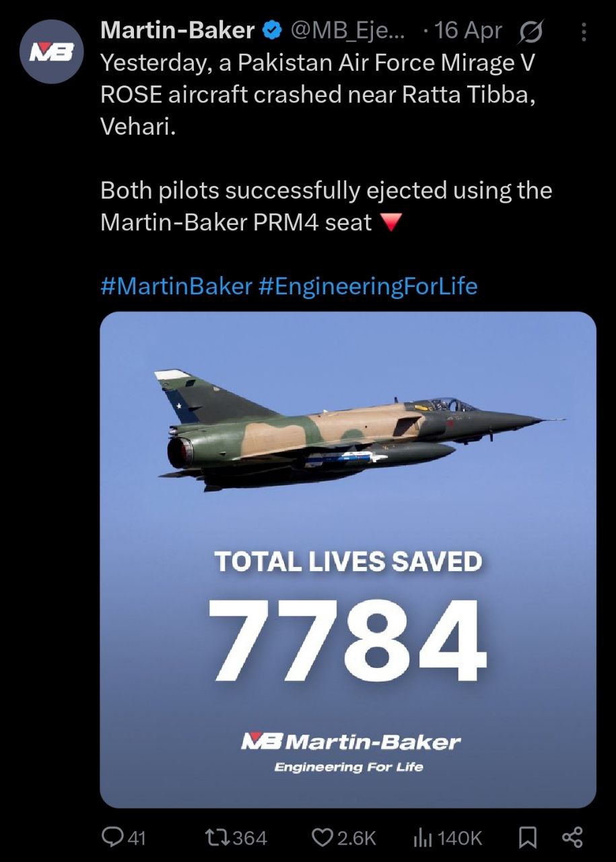
Task: Follow the #EngineeringForLife hashtag link
Action: [x=368, y=286]
